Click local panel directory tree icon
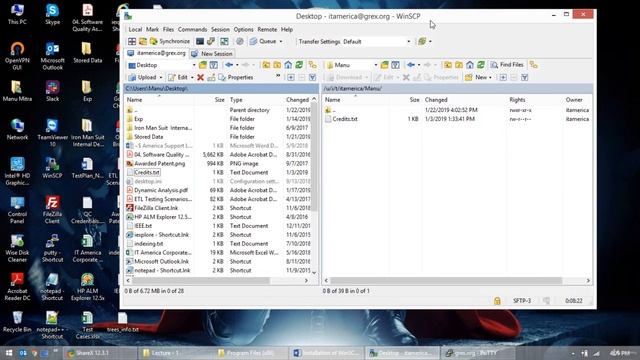The width and height of the screenshot is (640, 360). pyautogui.click(x=313, y=65)
